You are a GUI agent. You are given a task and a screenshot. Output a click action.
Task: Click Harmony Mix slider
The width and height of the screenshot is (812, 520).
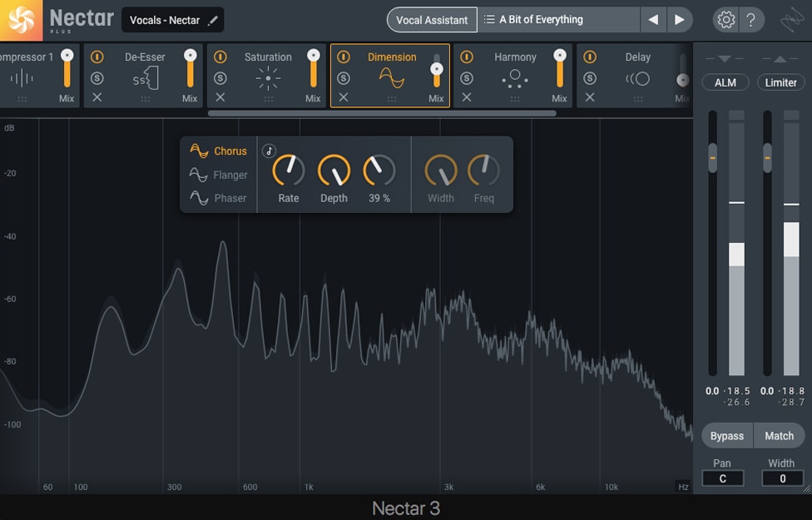[560, 68]
